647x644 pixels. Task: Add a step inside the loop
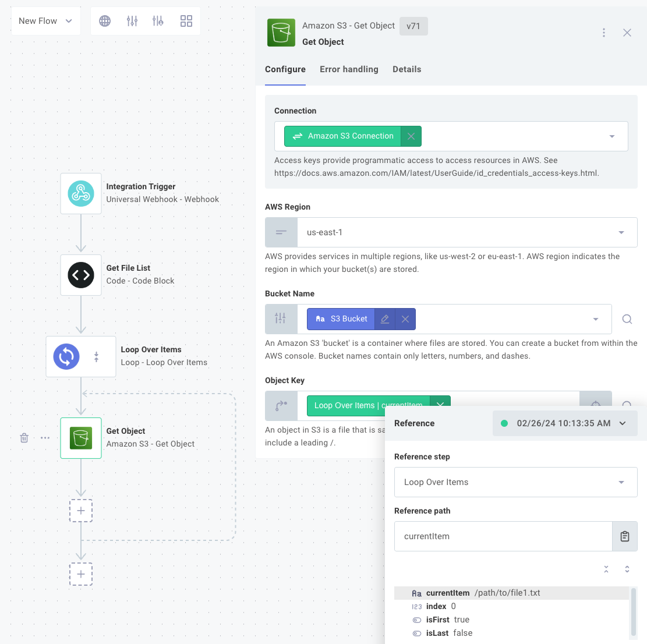pyautogui.click(x=81, y=510)
